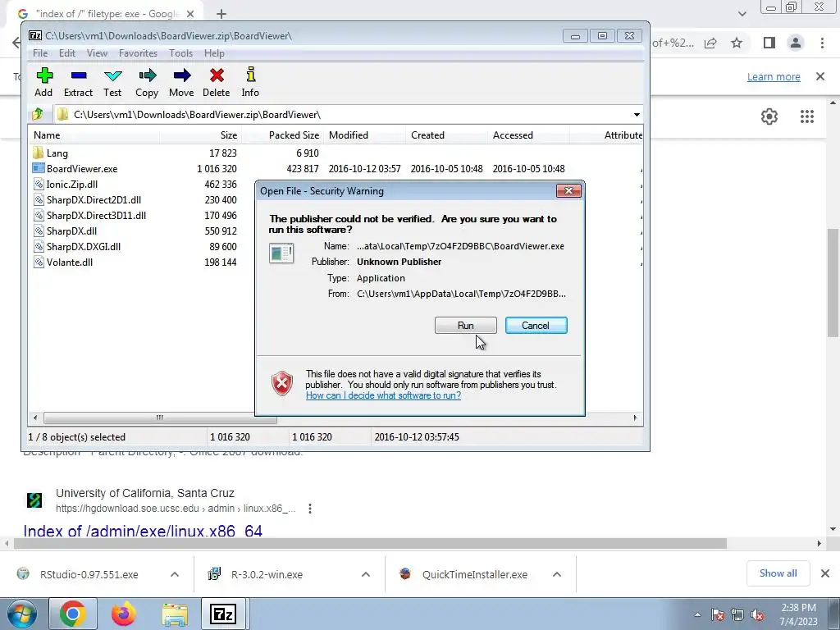Open 'How can I decide what software to run?'
The width and height of the screenshot is (840, 630).
tap(383, 395)
